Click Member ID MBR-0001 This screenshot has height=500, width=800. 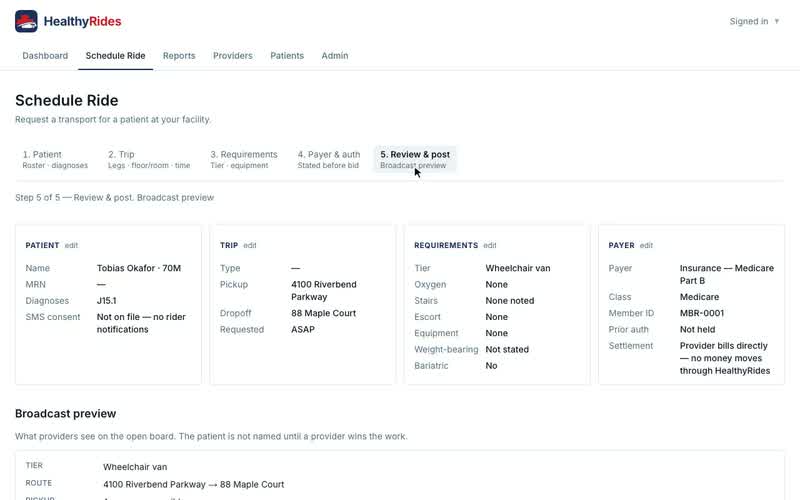click(702, 313)
